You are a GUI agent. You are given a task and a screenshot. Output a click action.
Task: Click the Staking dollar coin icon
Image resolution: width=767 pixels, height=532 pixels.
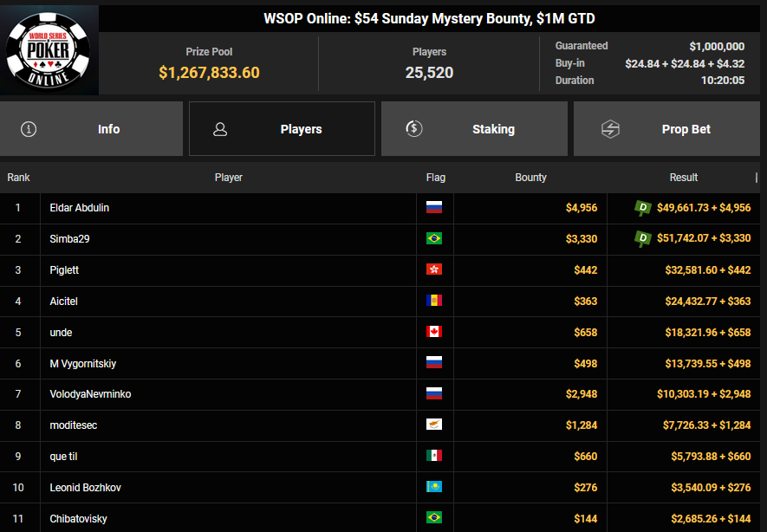click(x=414, y=129)
